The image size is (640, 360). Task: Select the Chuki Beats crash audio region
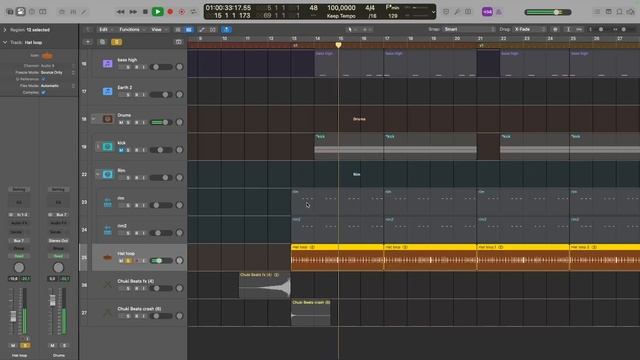(311, 313)
